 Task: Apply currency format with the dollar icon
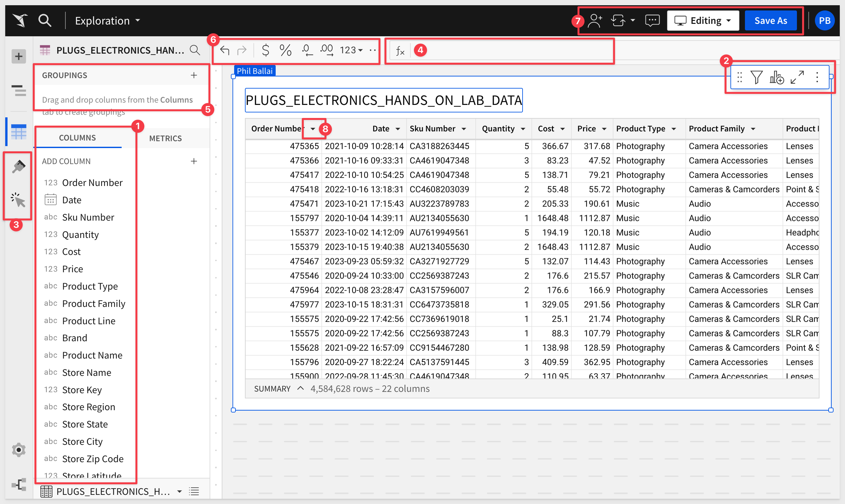coord(265,50)
